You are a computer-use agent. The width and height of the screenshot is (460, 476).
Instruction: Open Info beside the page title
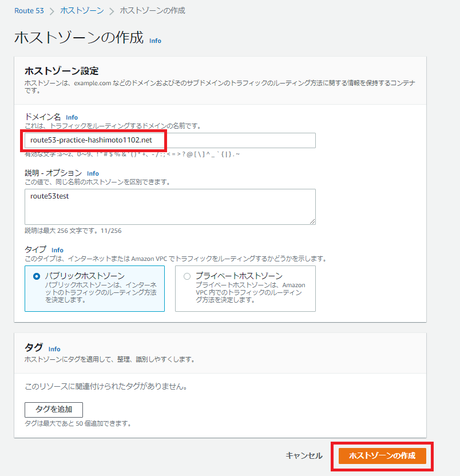pos(155,41)
